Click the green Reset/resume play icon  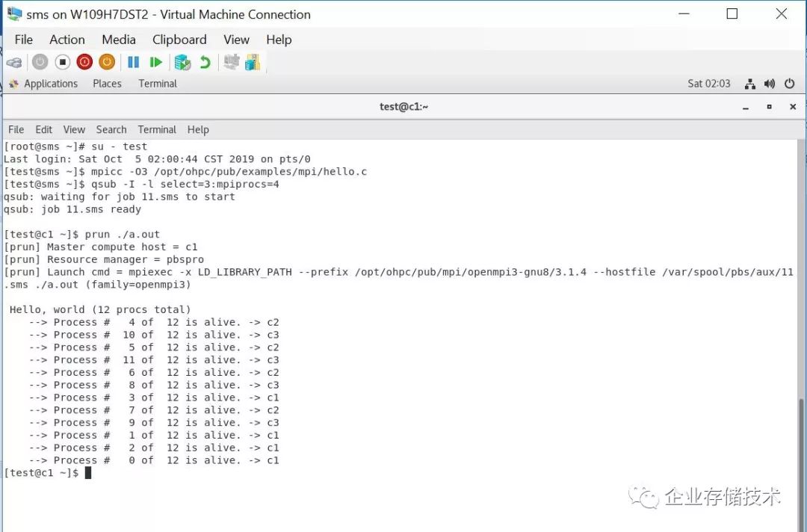tap(155, 63)
